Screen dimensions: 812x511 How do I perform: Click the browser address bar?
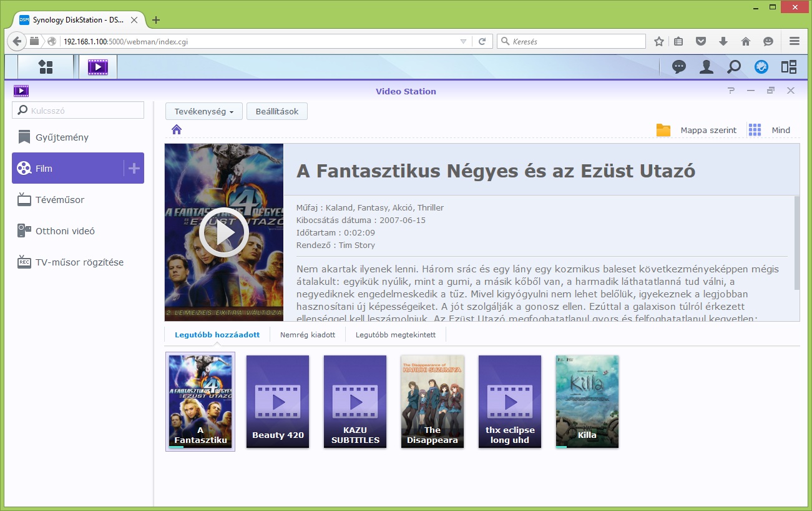[x=259, y=41]
